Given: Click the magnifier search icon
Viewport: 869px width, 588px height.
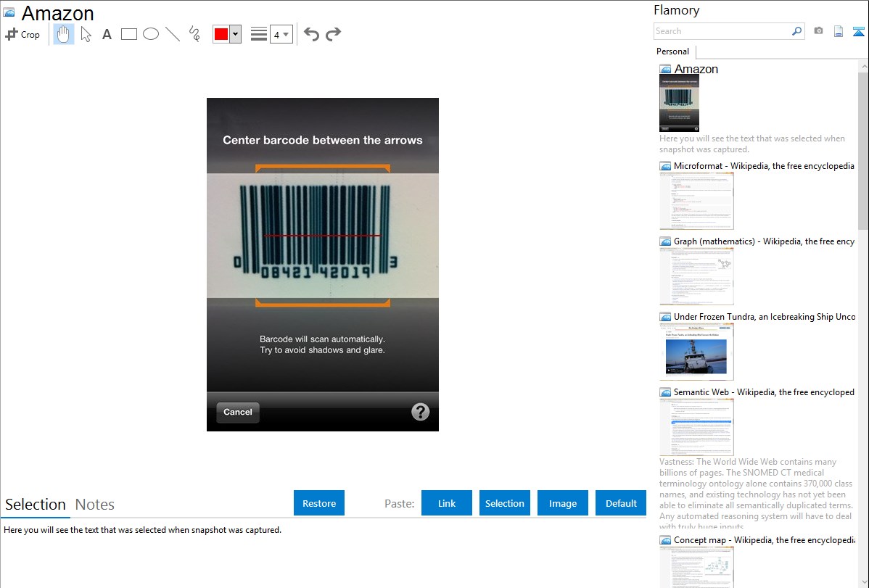Looking at the screenshot, I should click(x=797, y=31).
